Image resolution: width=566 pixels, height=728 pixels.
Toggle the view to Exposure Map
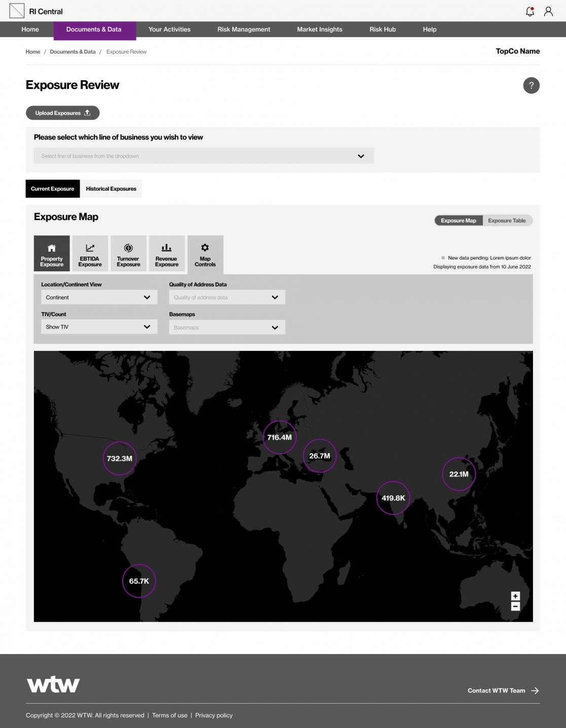(x=458, y=221)
